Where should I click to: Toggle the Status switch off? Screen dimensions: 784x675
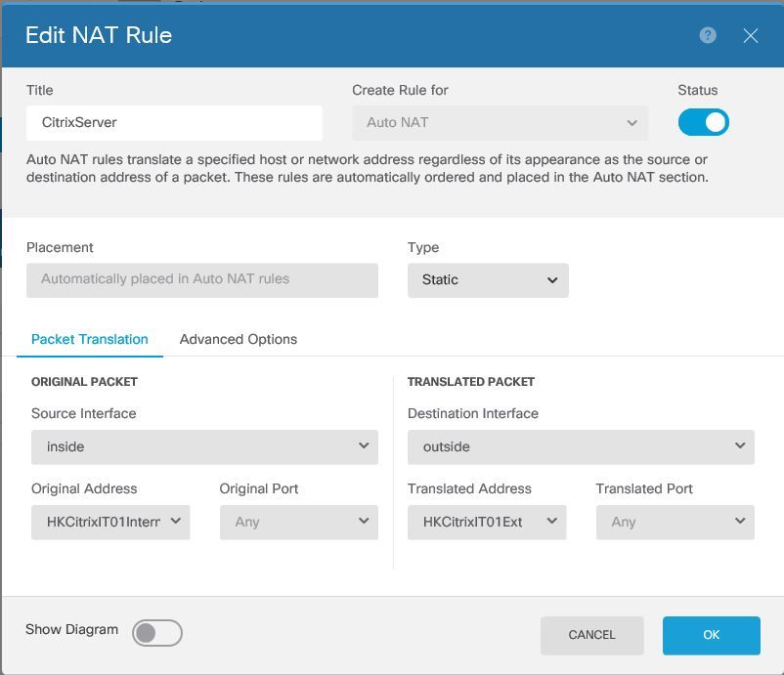[x=704, y=122]
